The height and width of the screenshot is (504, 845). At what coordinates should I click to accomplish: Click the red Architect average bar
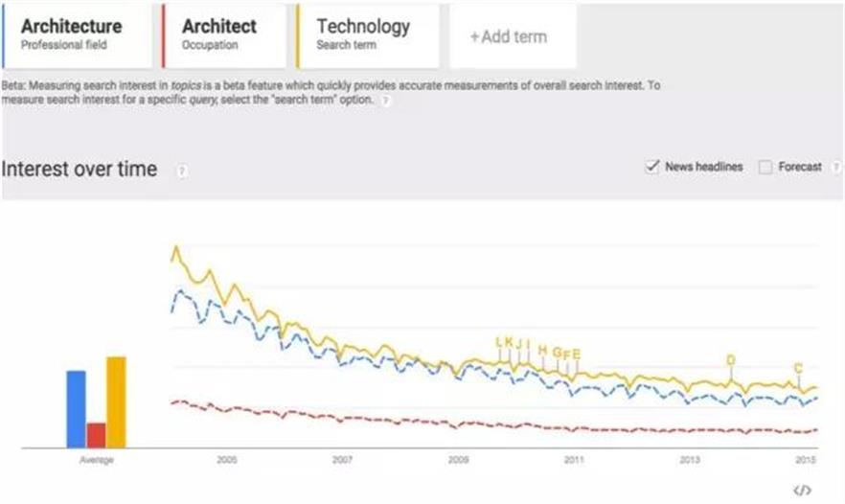click(x=96, y=435)
